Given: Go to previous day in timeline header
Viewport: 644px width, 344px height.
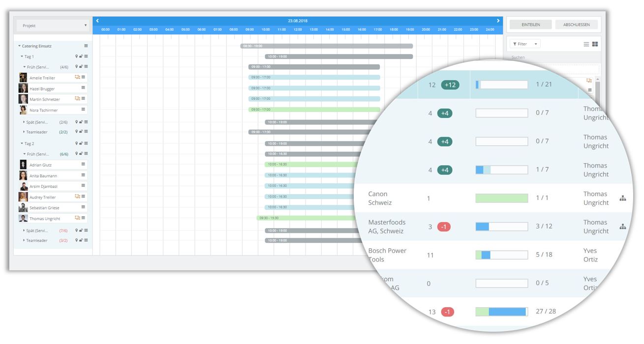Looking at the screenshot, I should click(x=97, y=21).
